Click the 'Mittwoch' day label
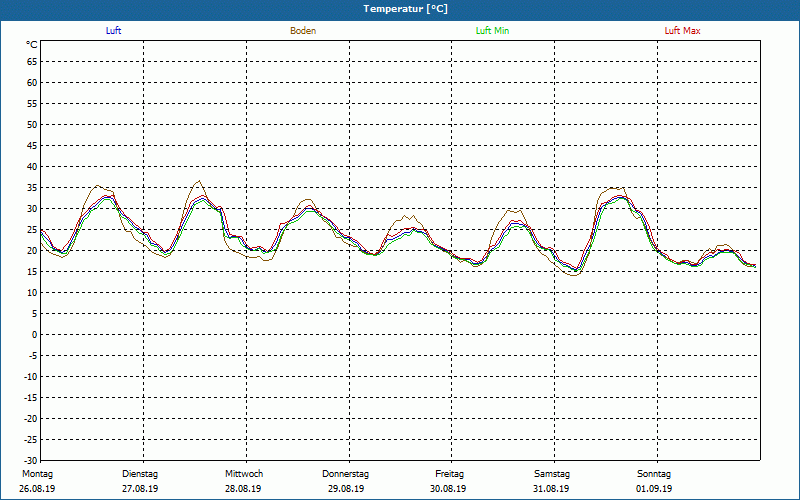This screenshot has height=500, width=800. click(x=244, y=474)
